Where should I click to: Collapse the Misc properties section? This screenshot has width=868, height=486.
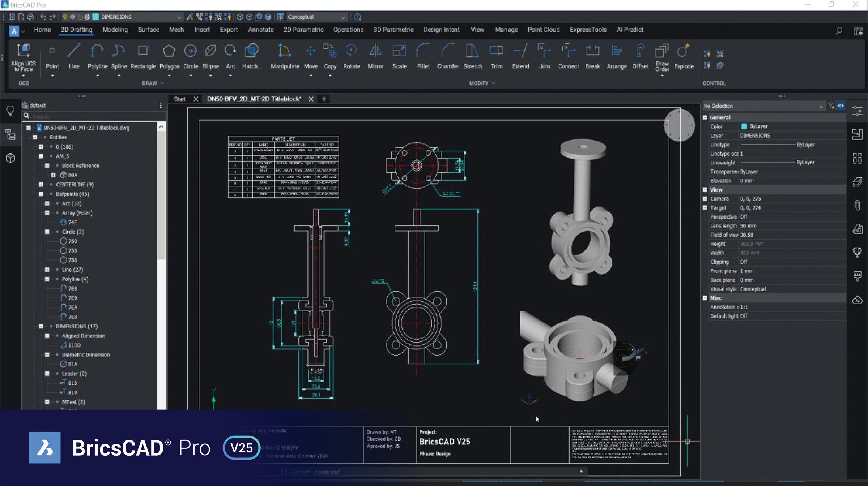tap(705, 298)
